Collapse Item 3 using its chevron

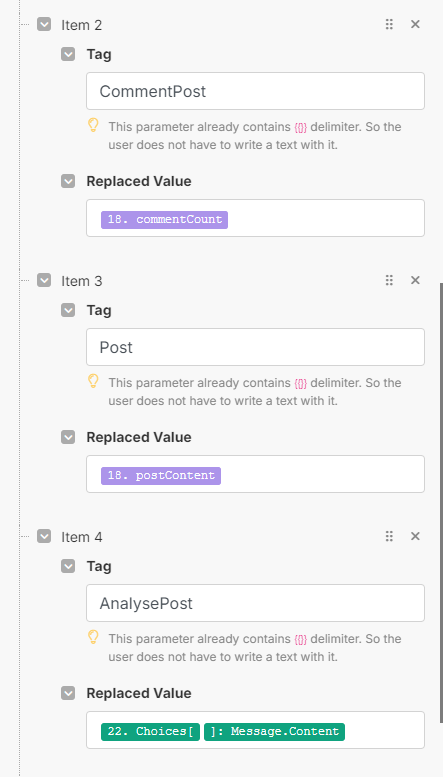tap(44, 280)
